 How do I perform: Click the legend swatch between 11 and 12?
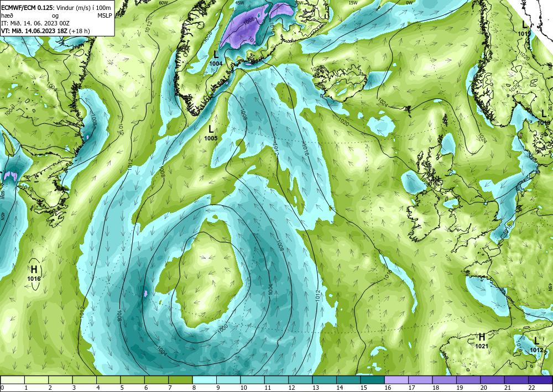[x=276, y=380]
